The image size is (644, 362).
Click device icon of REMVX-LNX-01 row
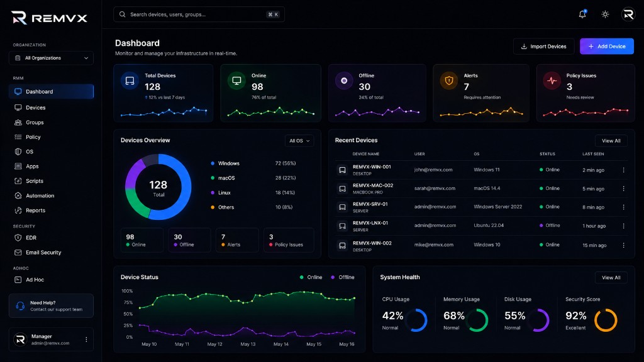[x=342, y=226]
